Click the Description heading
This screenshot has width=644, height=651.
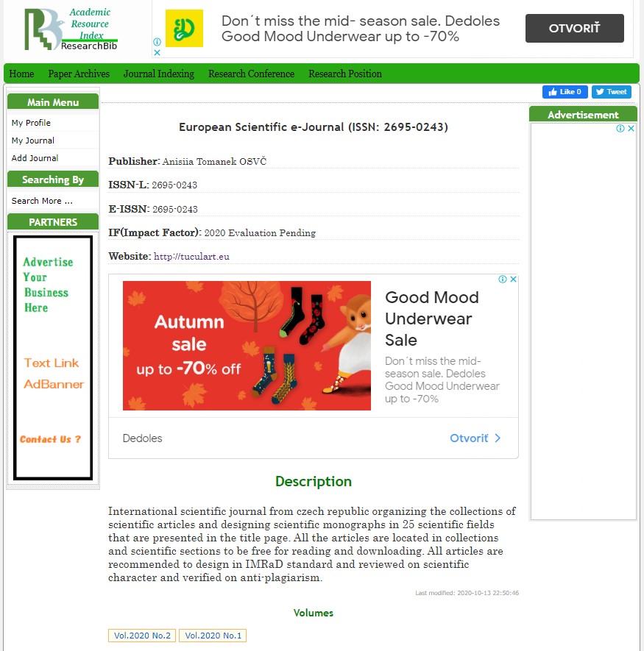click(x=314, y=482)
